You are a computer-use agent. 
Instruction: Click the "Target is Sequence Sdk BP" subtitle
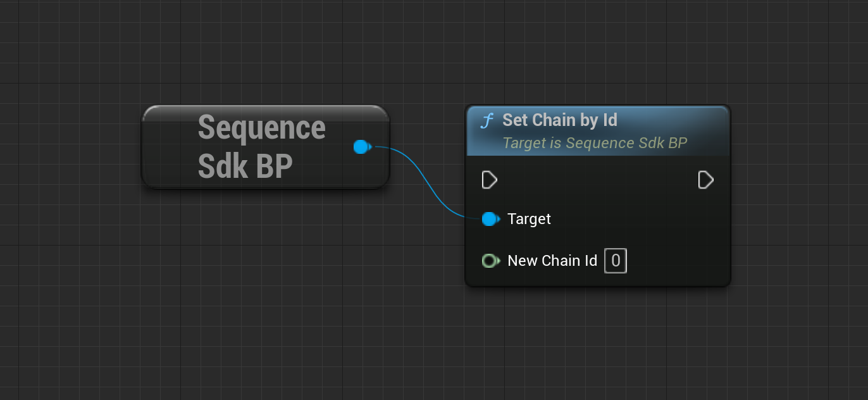click(x=595, y=143)
